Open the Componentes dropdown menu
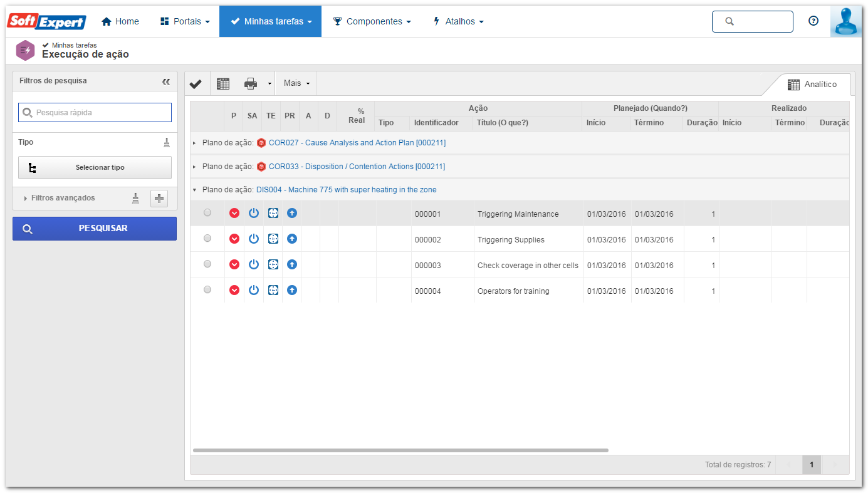 tap(372, 21)
